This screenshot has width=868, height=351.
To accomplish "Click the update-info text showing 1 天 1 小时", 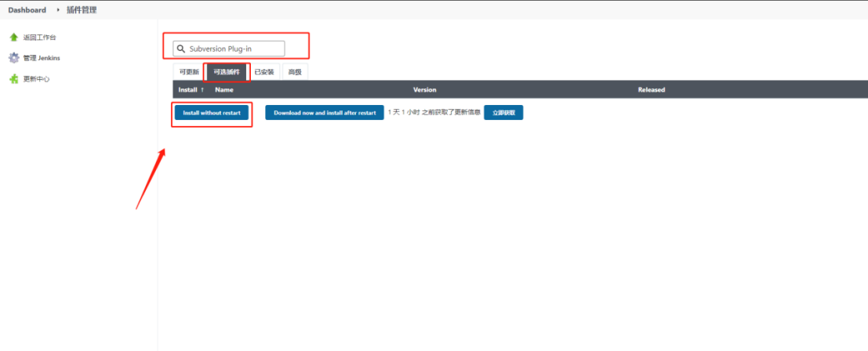I will pyautogui.click(x=434, y=112).
